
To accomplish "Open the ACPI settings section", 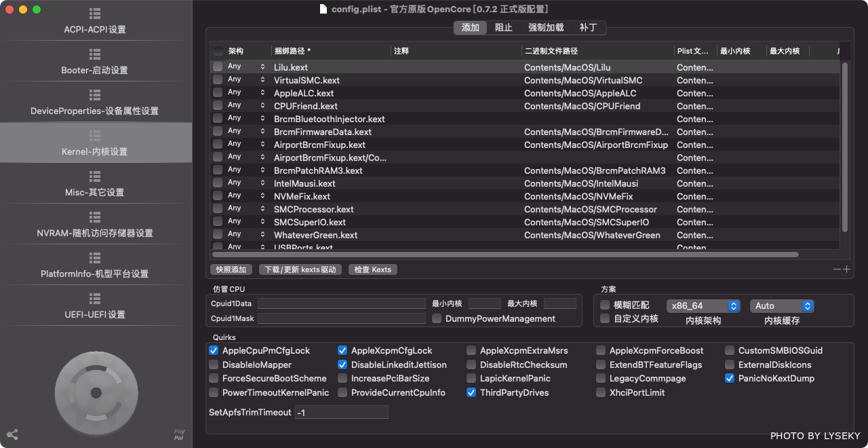I will click(x=95, y=21).
